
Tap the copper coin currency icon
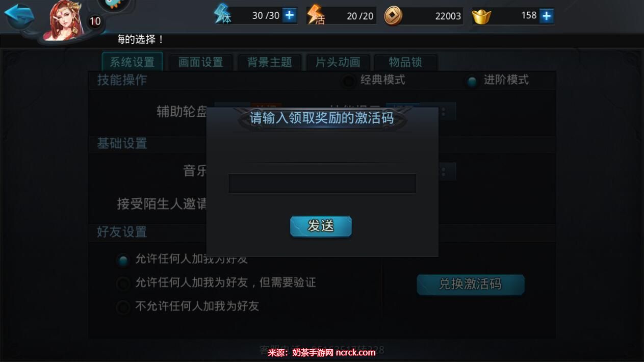coord(393,16)
